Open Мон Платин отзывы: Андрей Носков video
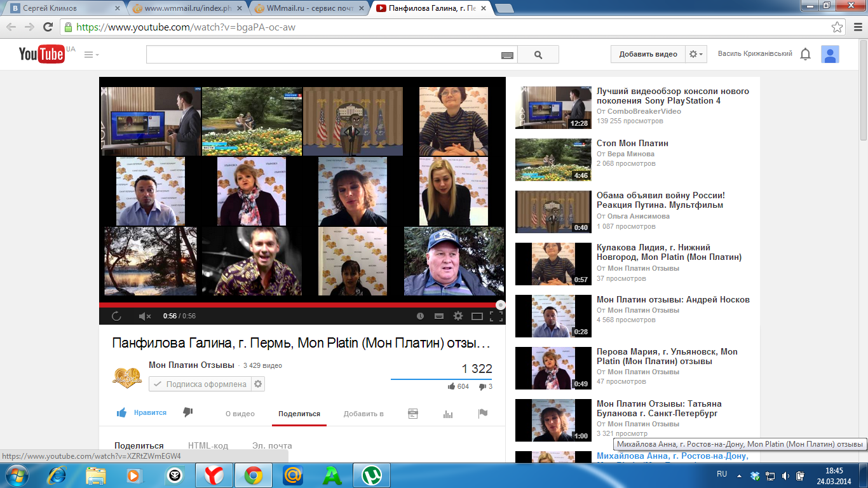Image resolution: width=868 pixels, height=488 pixels. tap(673, 299)
